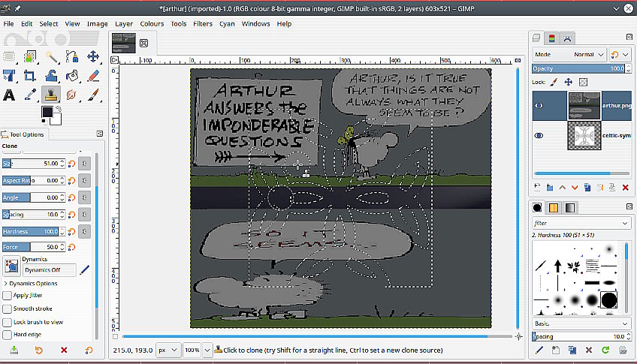Open the Colours menu
This screenshot has width=637, height=364.
click(x=152, y=24)
